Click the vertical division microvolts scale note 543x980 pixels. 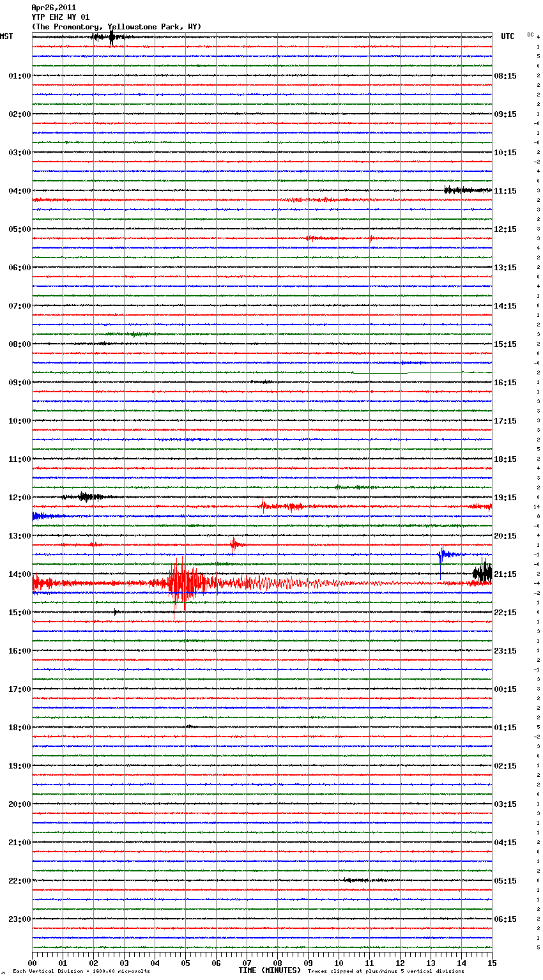coord(81,971)
